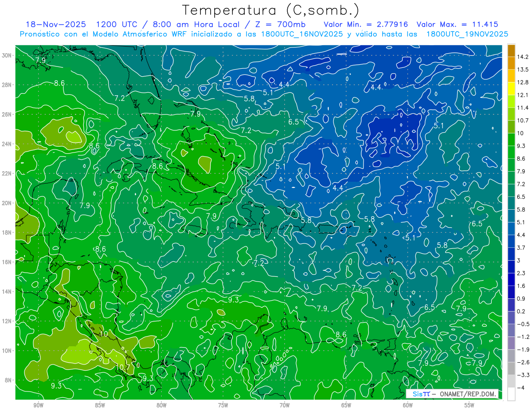Click the '1.6' colorbar value
This screenshot has width=532, height=411.
point(521,286)
